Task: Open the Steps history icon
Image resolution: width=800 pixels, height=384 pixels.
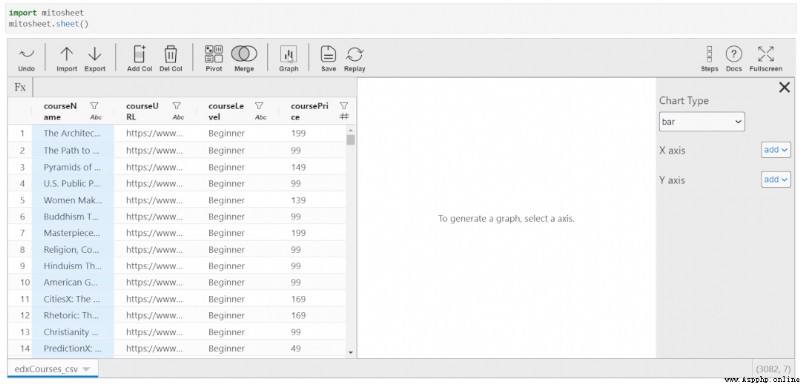Action: click(x=709, y=54)
